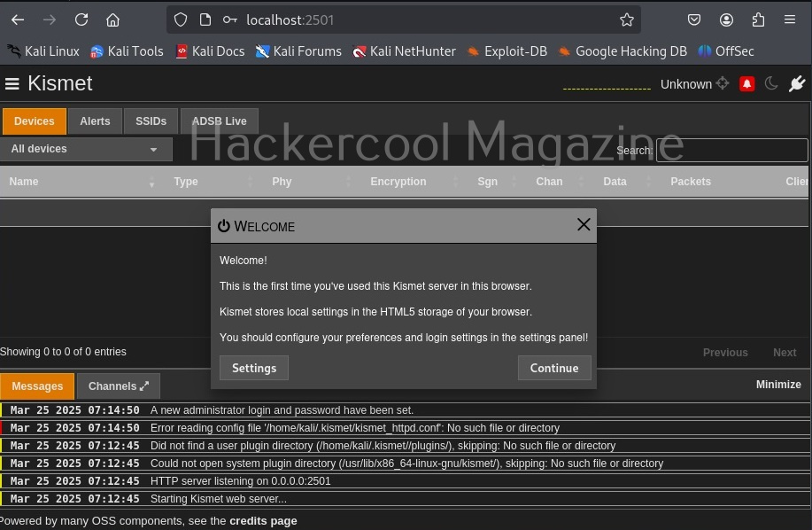Select 'Starting Kismet web server...' message

pos(406,498)
